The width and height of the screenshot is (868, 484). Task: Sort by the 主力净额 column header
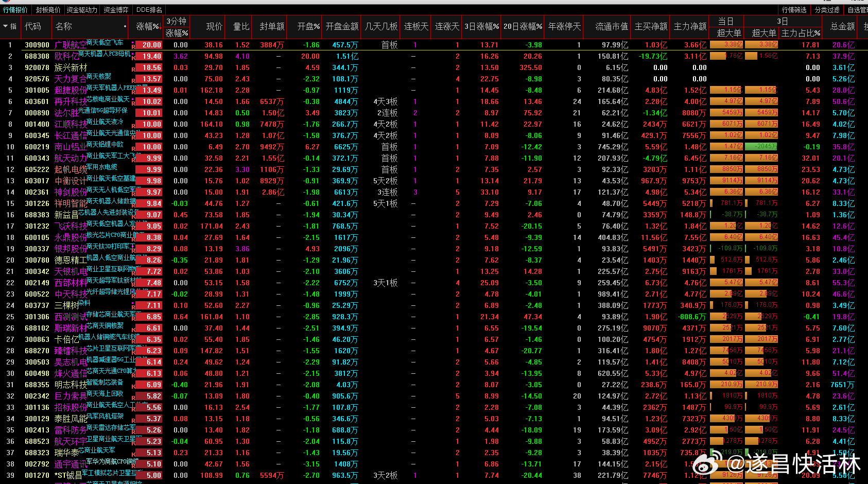tap(690, 26)
